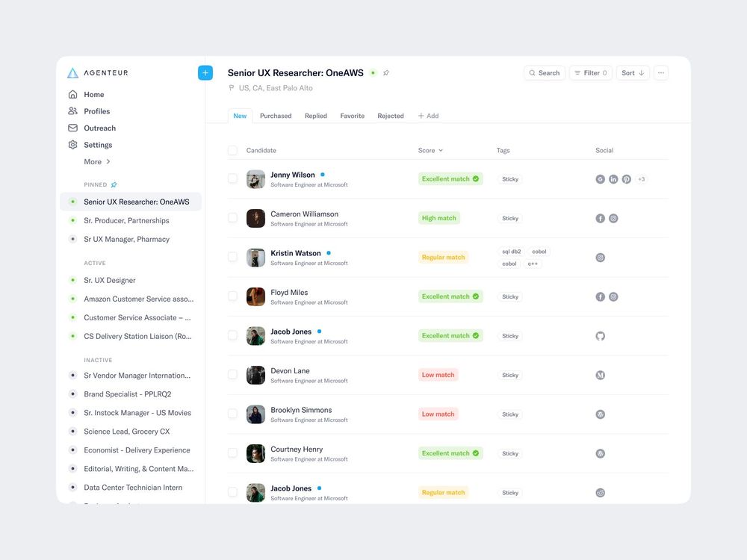Select Amazon Customer Service asso... job
The height and width of the screenshot is (560, 747).
[x=131, y=299]
